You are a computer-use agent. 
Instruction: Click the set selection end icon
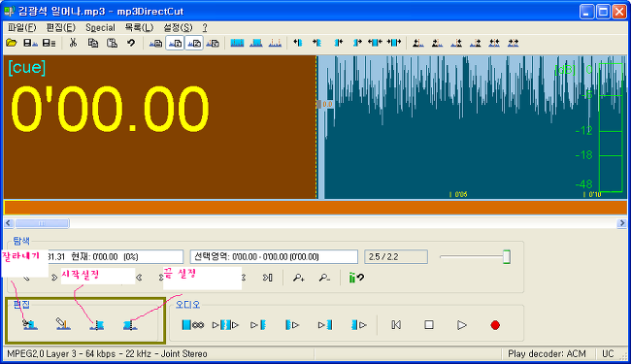click(x=130, y=325)
